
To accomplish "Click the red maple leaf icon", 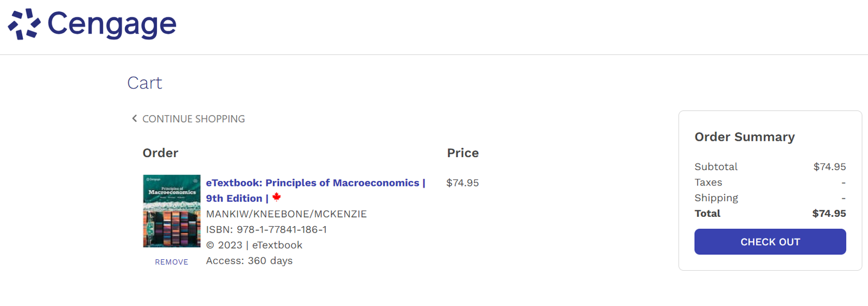I will (x=277, y=197).
